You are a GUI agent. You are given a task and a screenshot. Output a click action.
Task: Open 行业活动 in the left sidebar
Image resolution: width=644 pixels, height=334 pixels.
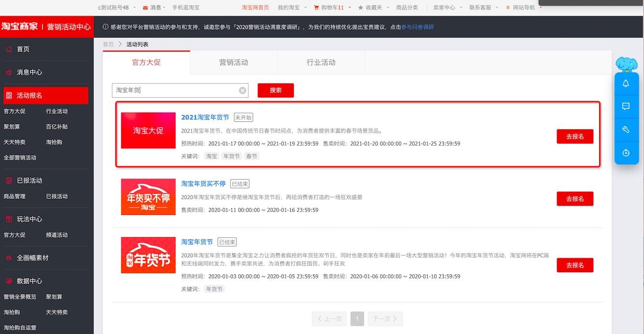pos(57,111)
